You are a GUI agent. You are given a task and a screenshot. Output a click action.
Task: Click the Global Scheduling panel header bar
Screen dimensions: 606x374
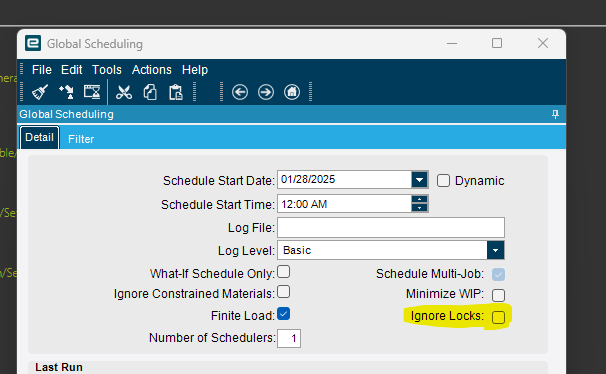pos(291,114)
